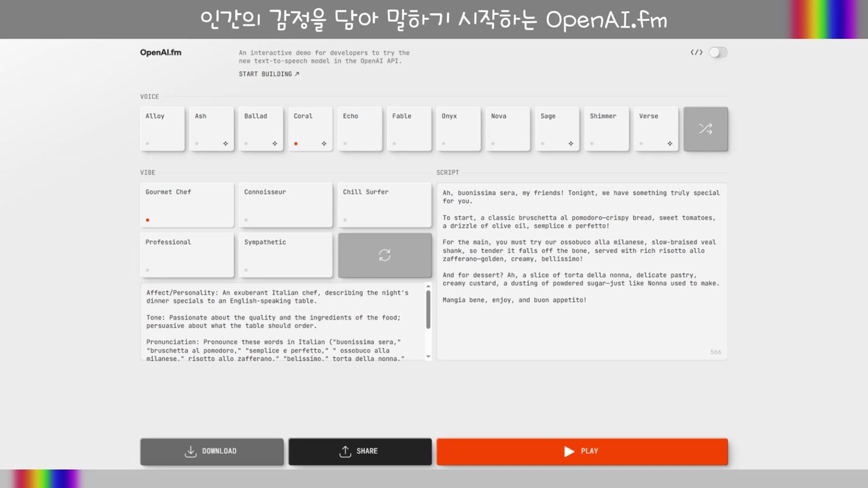The height and width of the screenshot is (488, 868).
Task: Toggle the code view switch
Action: [x=718, y=52]
